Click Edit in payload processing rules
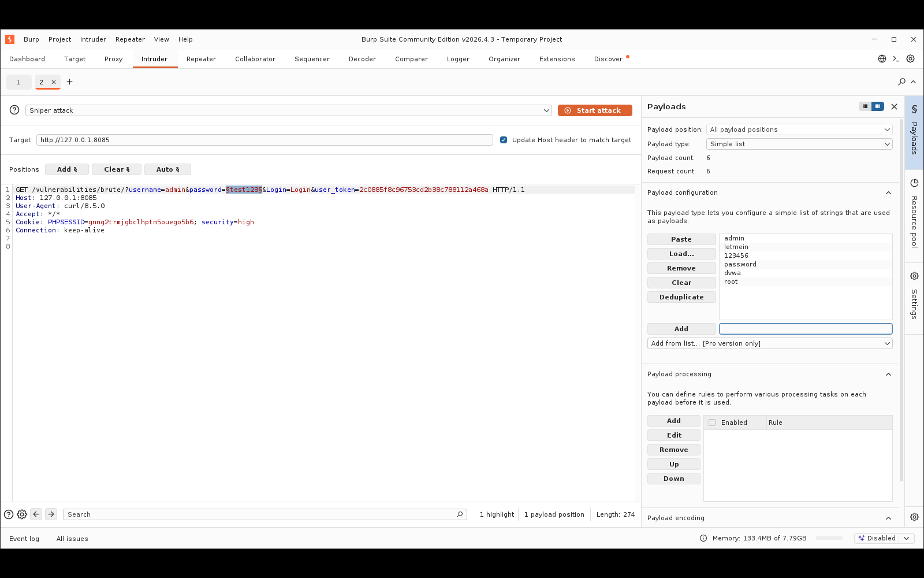The width and height of the screenshot is (924, 578). (674, 435)
